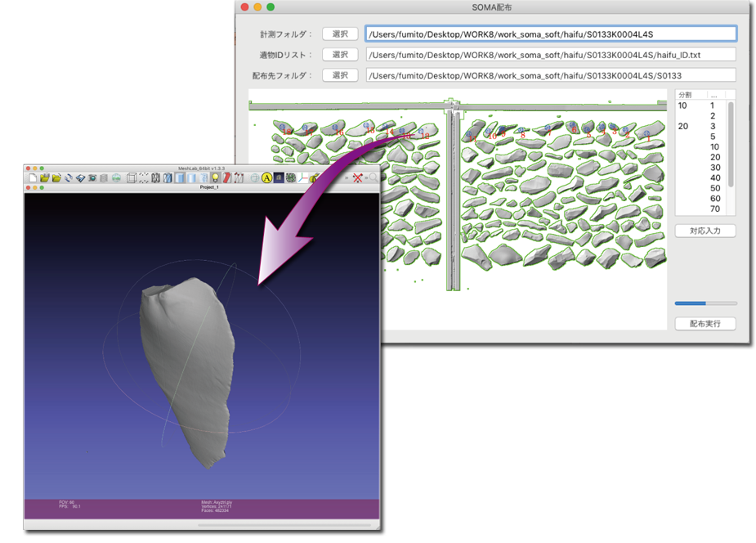
Task: Toggle the yellow 'A' info icon
Action: coord(266,177)
